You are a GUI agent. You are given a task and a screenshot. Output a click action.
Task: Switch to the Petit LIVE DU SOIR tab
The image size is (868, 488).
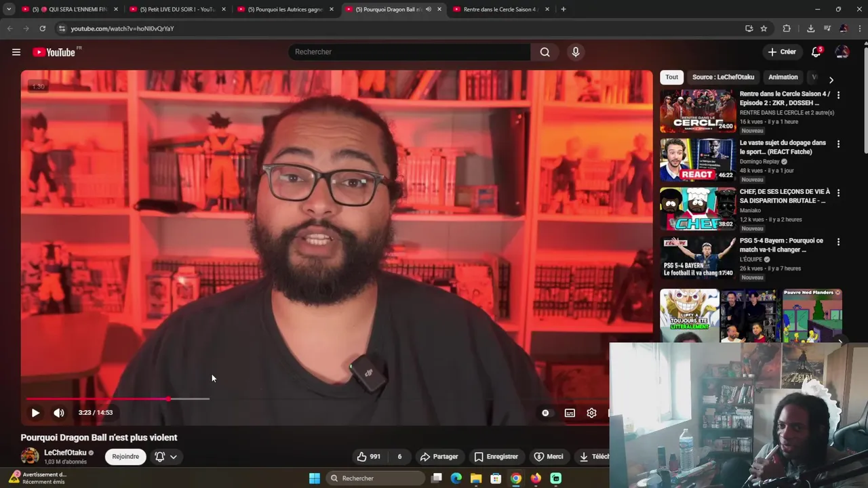177,9
